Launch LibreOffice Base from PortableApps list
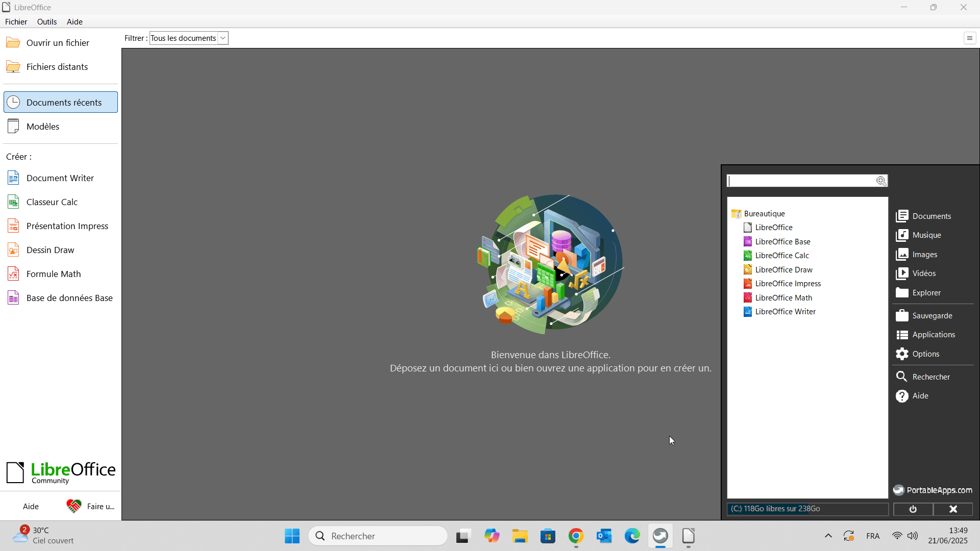Screen dimensions: 980x551 pyautogui.click(x=777, y=241)
